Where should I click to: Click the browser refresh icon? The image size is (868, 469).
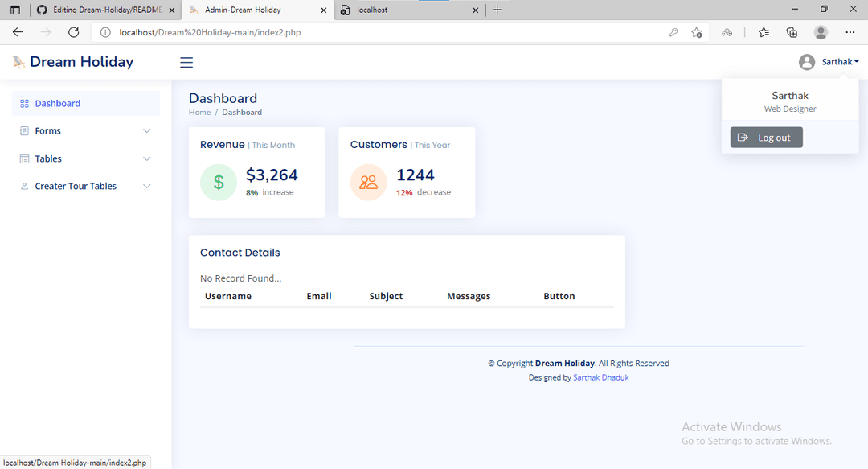(x=73, y=32)
